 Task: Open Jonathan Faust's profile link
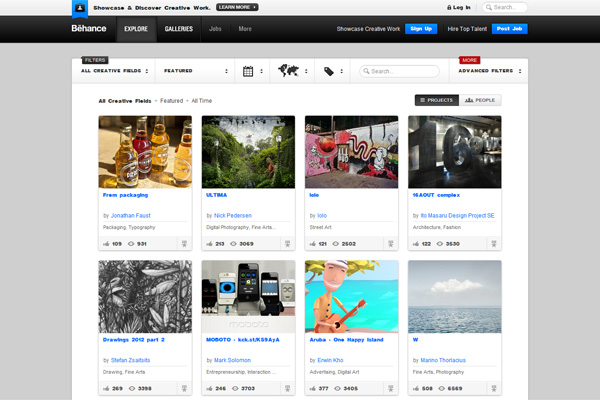(130, 216)
